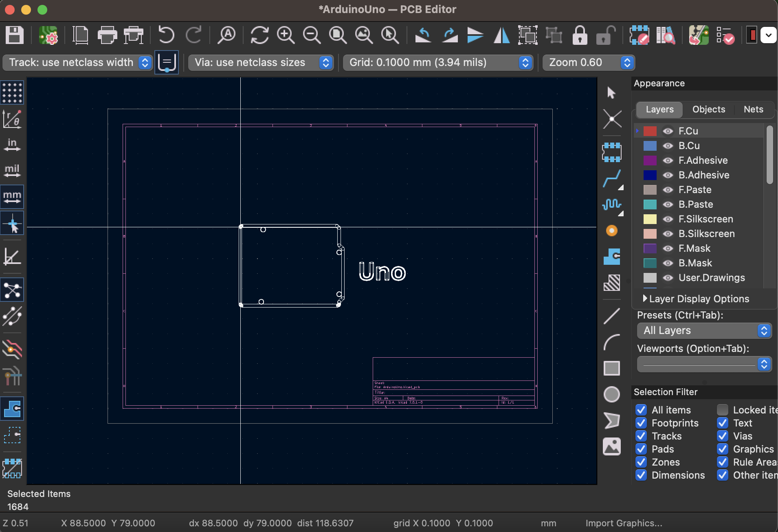The width and height of the screenshot is (778, 532).
Task: Select the Add Footprint tool
Action: [x=612, y=152]
